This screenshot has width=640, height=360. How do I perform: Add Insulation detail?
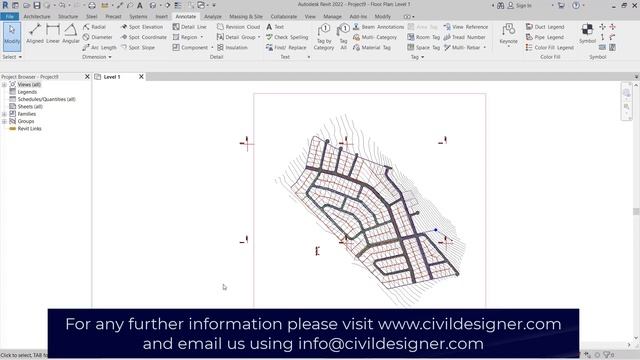pos(232,48)
